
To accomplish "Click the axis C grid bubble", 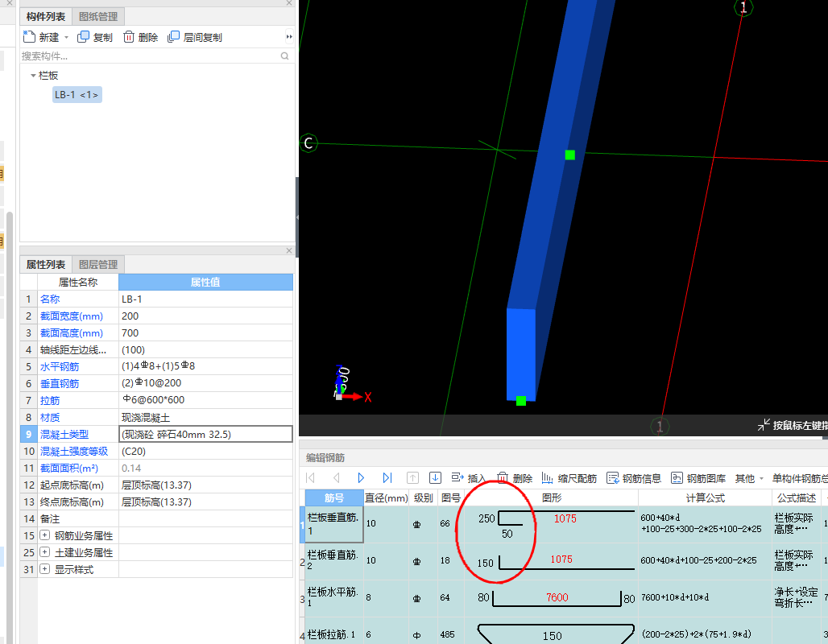I will click(x=308, y=143).
